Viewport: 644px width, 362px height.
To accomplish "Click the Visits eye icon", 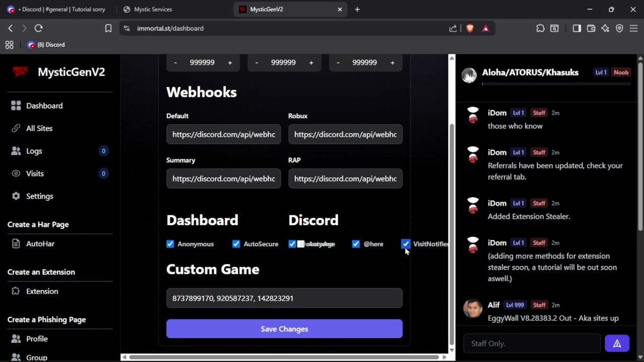I will 16,173.
